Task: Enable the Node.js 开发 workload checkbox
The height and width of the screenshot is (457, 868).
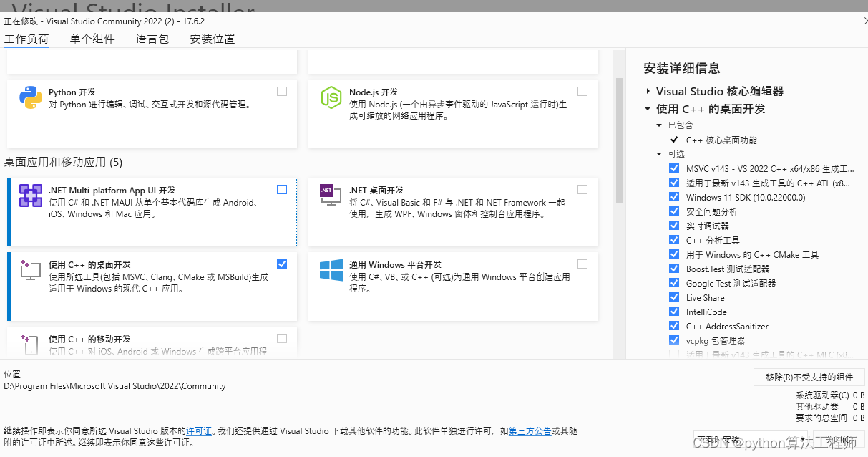Action: point(582,91)
